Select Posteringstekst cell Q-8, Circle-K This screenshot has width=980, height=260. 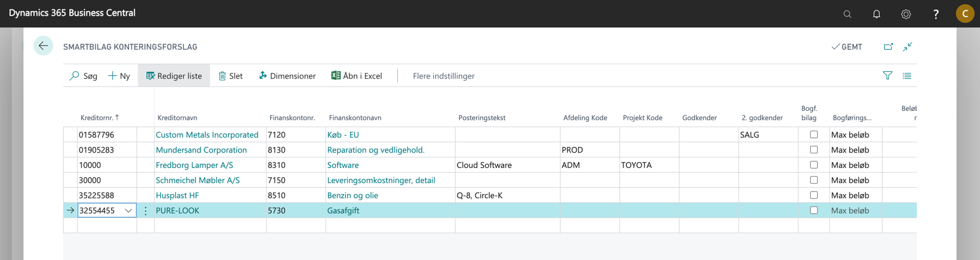[x=508, y=195]
